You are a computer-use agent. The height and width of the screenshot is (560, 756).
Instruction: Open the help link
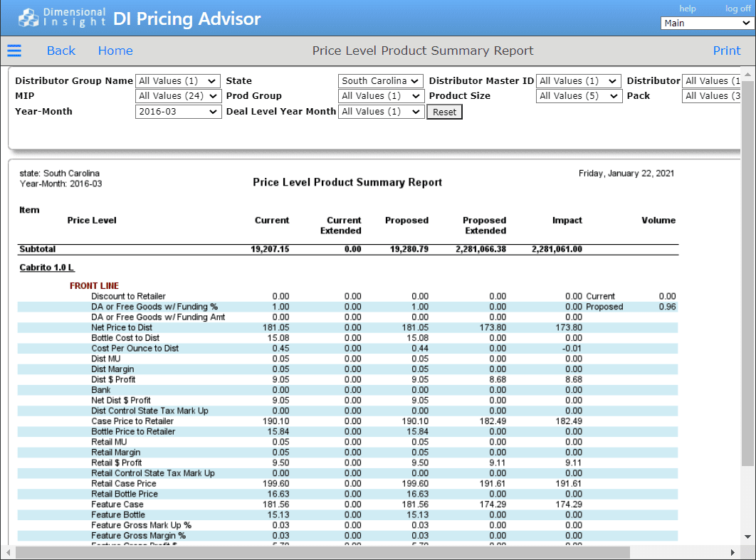(x=688, y=9)
